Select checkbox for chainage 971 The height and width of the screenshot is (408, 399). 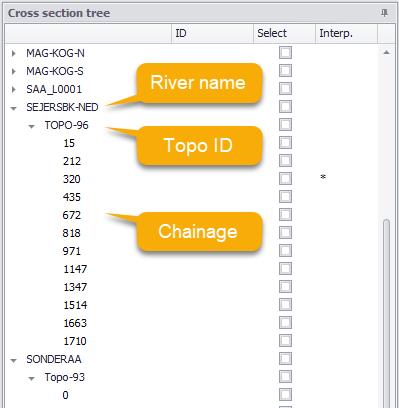pos(285,251)
